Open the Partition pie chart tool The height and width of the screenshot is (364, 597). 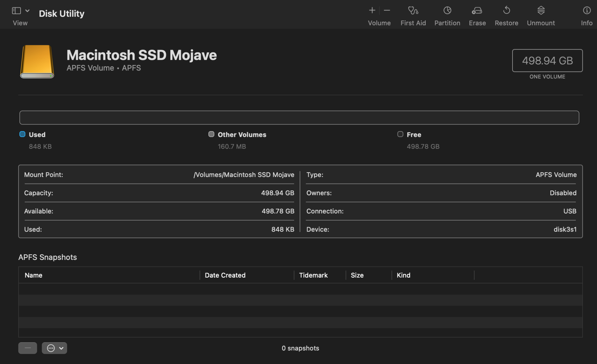pyautogui.click(x=447, y=10)
